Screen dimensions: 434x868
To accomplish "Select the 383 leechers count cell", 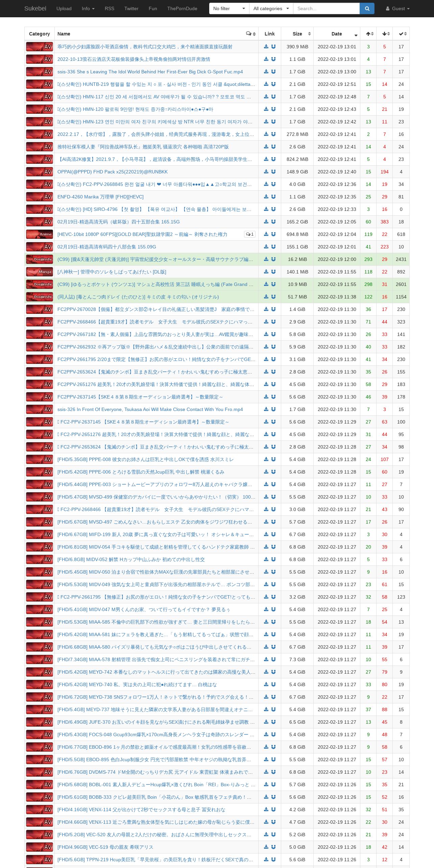I will coord(385,222).
